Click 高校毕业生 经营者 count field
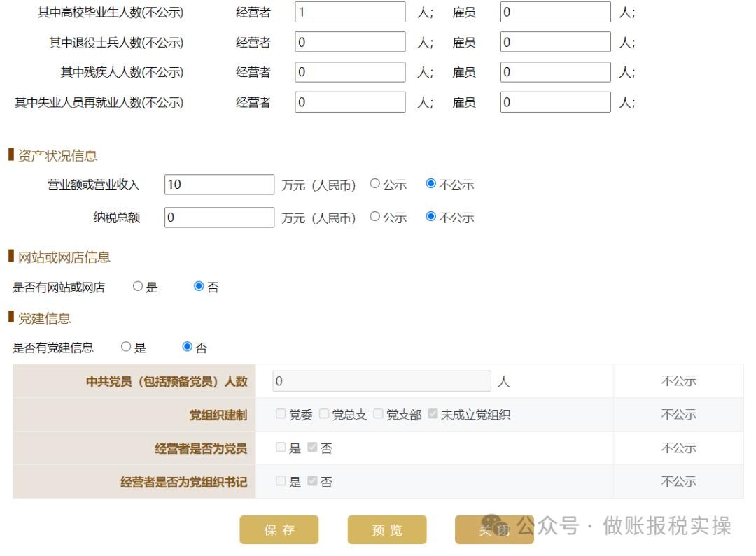Viewport: 756px width, 556px height. pyautogui.click(x=350, y=12)
